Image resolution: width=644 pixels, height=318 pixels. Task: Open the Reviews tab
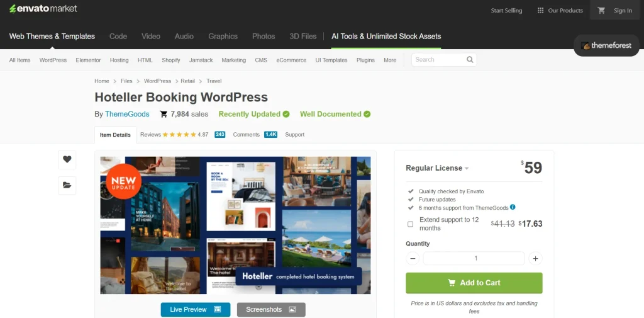point(151,135)
